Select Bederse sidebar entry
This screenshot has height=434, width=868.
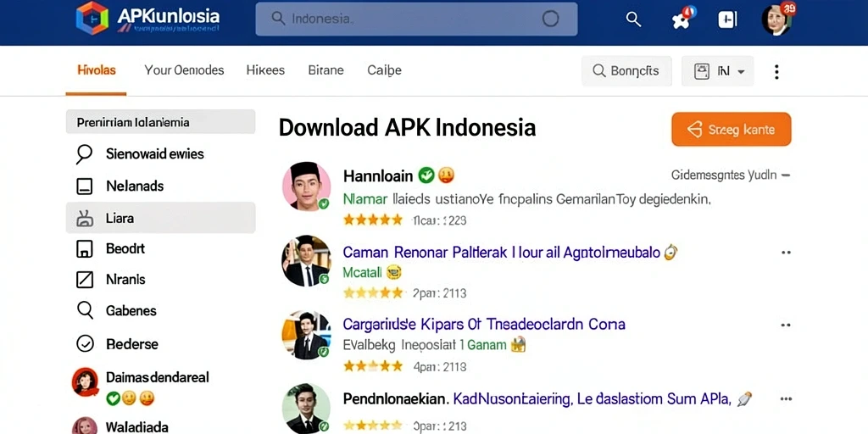pos(160,344)
